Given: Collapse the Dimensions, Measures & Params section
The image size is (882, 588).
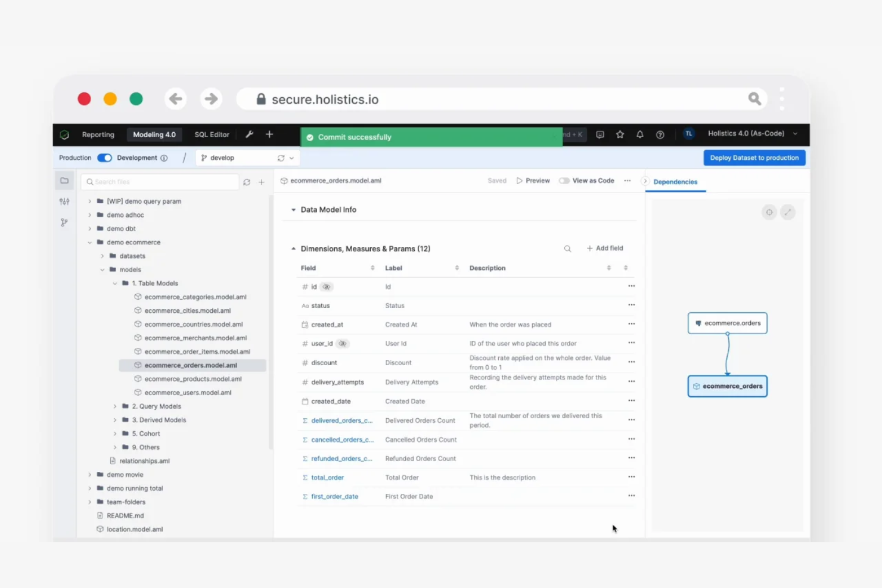Looking at the screenshot, I should [x=293, y=248].
